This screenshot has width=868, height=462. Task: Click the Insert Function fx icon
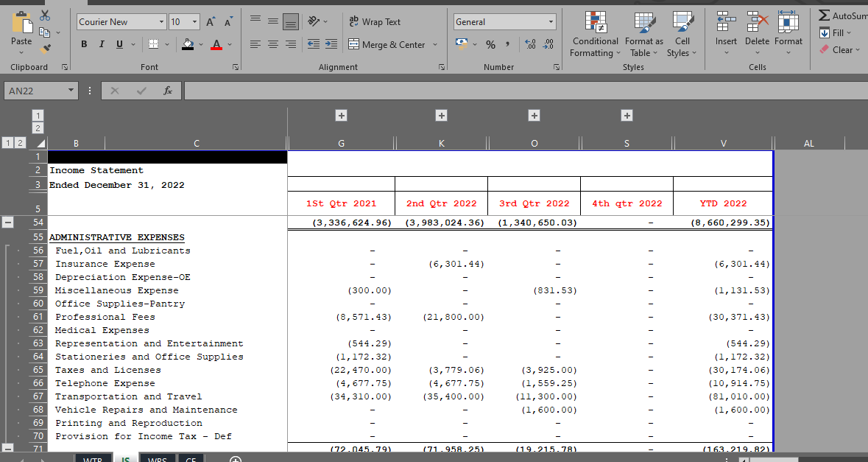pyautogui.click(x=168, y=91)
